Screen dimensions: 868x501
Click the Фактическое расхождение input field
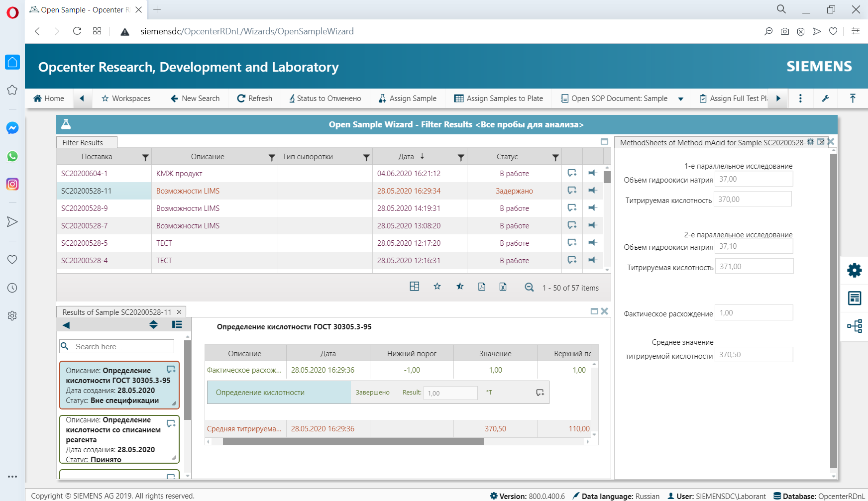tap(754, 313)
